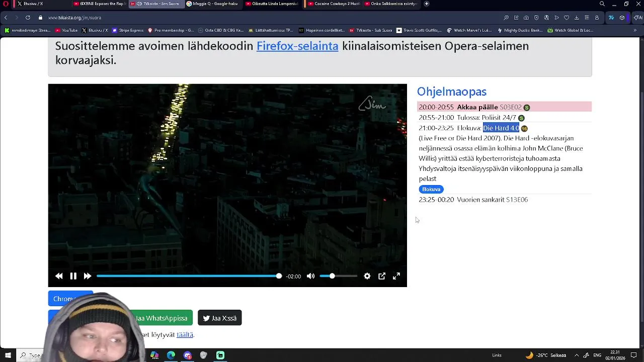The width and height of the screenshot is (644, 362).
Task: Switch to the Cocaine Cowboys 2 tab
Action: coord(334,4)
